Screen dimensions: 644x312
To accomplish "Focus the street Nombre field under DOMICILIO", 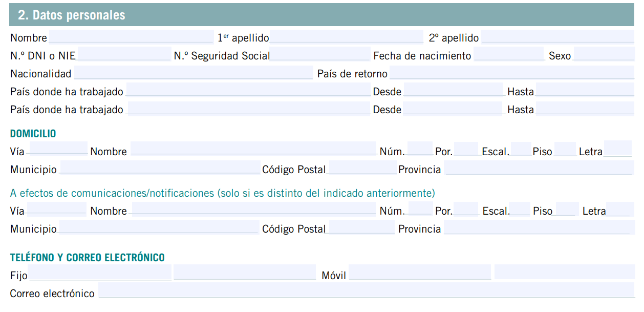I will pyautogui.click(x=254, y=148).
